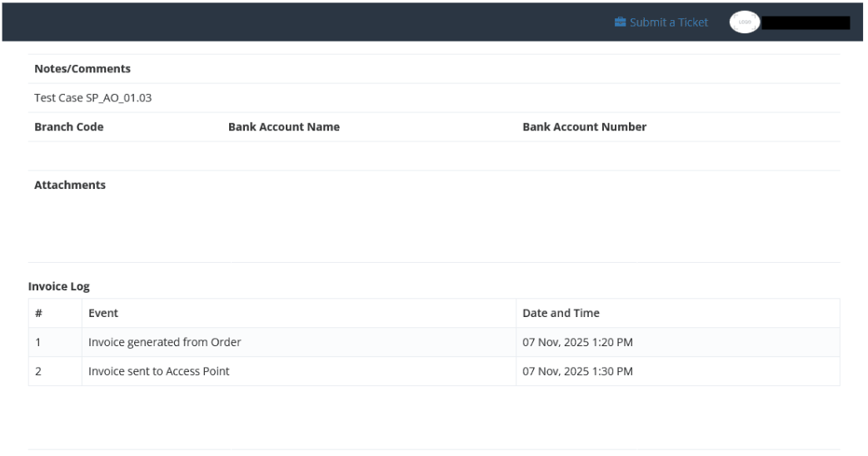
Task: Open the redacted user name menu
Action: [806, 22]
